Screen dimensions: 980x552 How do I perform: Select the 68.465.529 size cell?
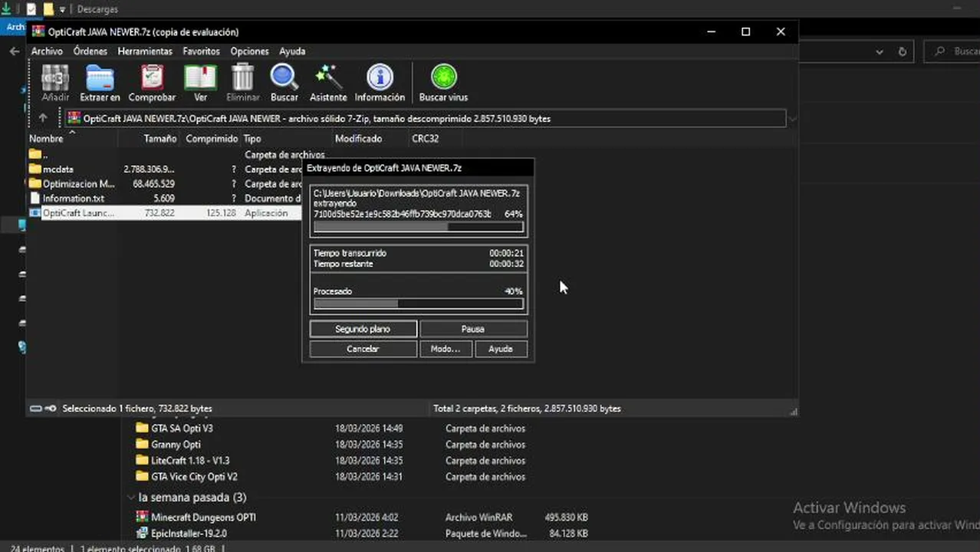[153, 183]
